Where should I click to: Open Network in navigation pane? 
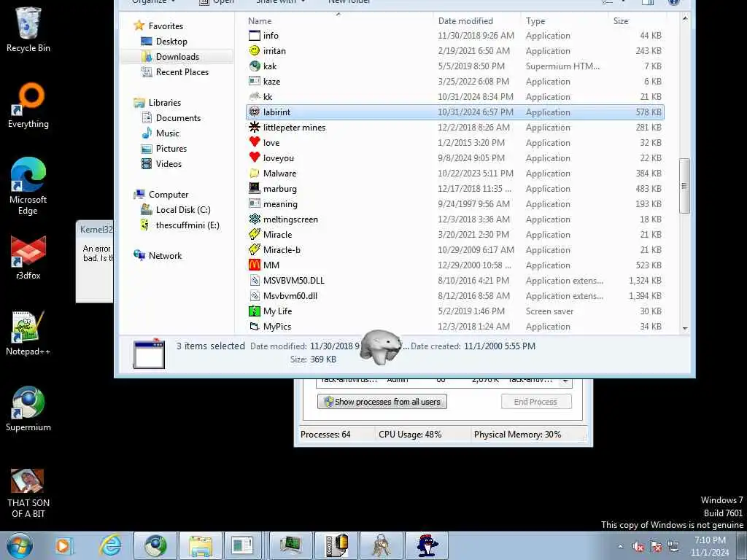(165, 255)
